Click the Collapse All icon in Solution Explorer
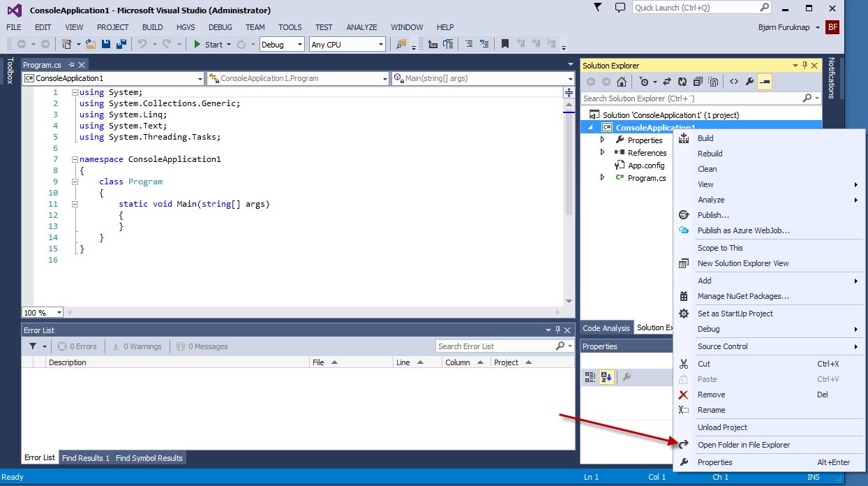Screen dimensions: 868x486 coord(698,82)
